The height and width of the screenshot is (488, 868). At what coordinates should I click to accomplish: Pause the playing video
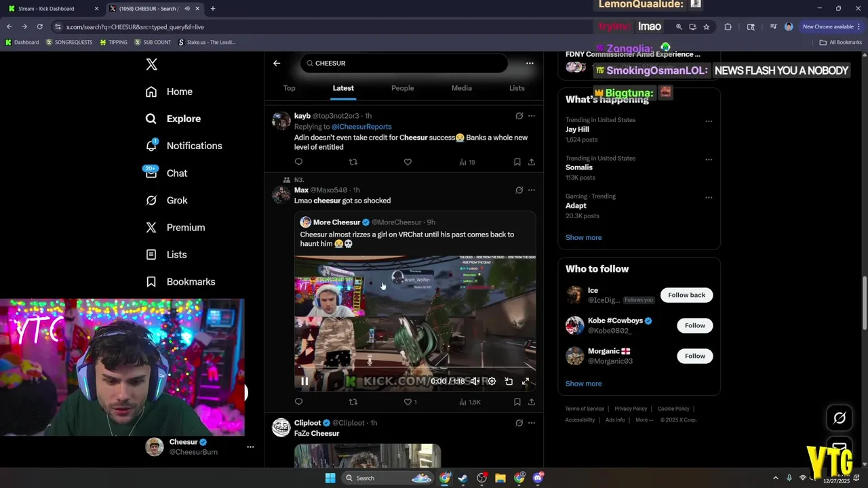tap(304, 381)
